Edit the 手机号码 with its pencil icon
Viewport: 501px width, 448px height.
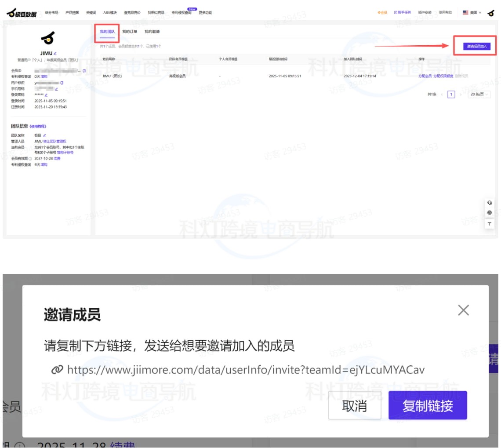pyautogui.click(x=56, y=89)
